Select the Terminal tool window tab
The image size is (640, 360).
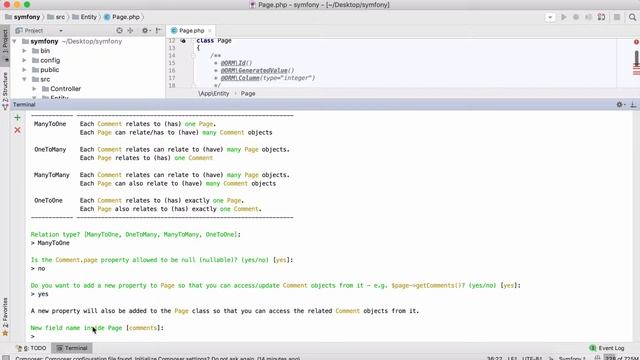(72, 348)
